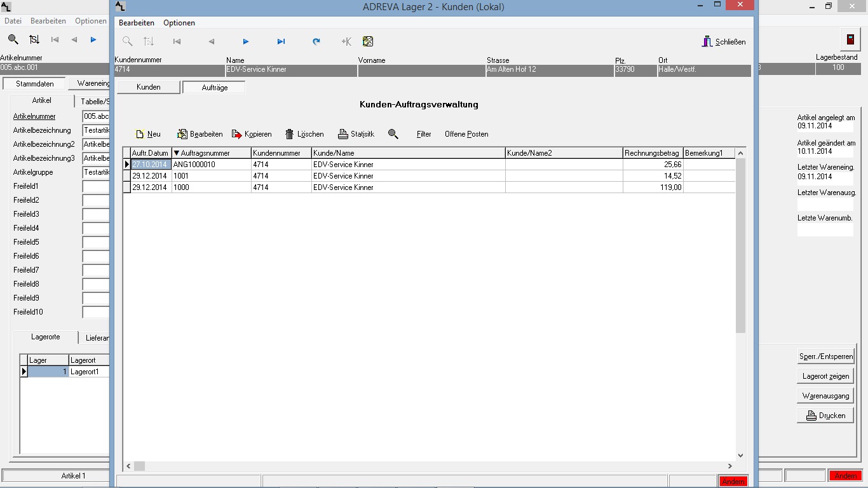Click the Kundennummer field showing 4714
The height and width of the screenshot is (488, 868).
click(169, 70)
